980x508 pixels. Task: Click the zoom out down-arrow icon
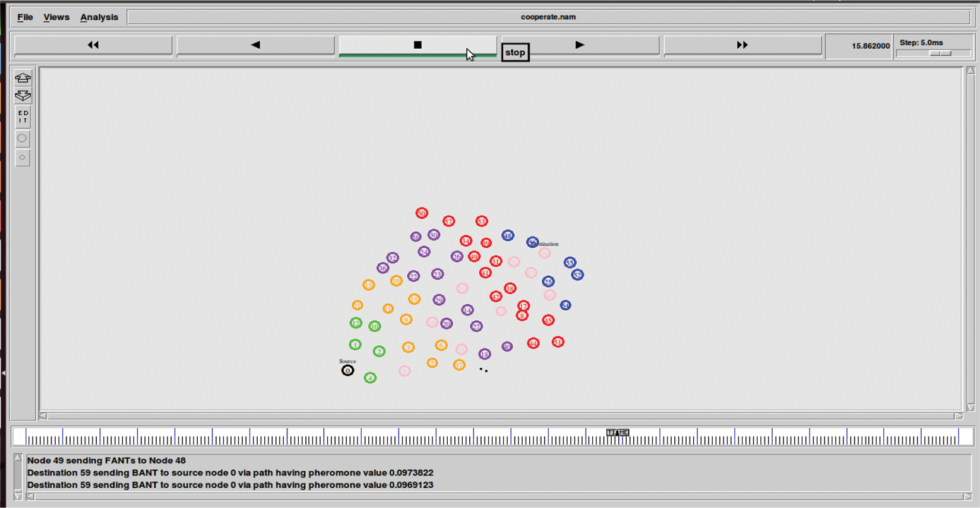pos(23,96)
